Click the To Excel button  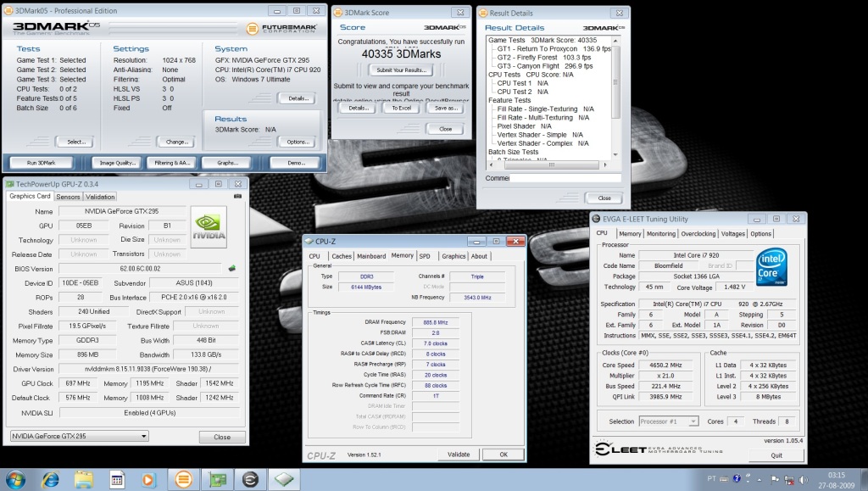click(x=401, y=109)
